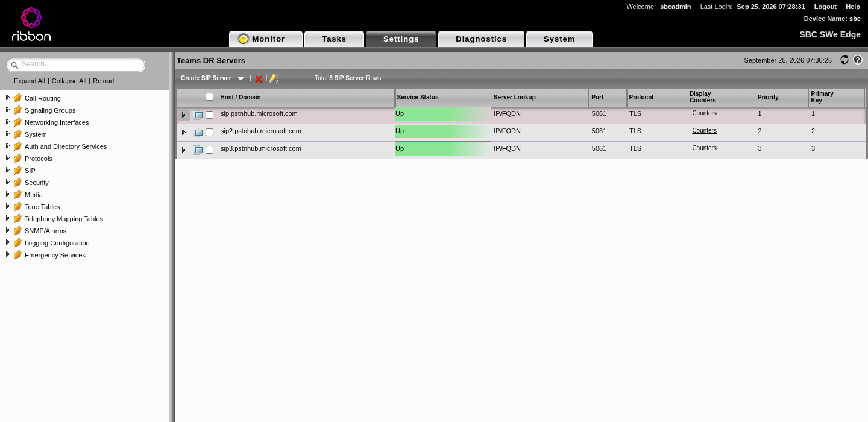
Task: Click the Up status bar of sip.pstnhub.microsoft.com
Action: click(443, 115)
